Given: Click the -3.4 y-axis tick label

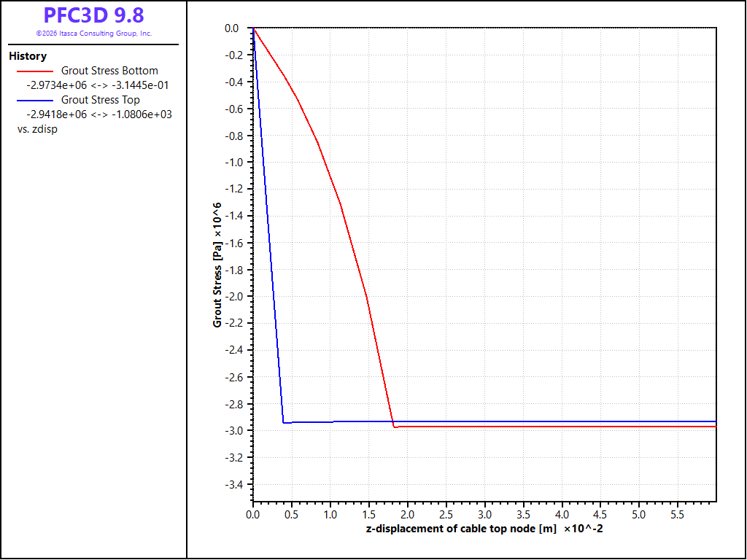Looking at the screenshot, I should coord(231,485).
